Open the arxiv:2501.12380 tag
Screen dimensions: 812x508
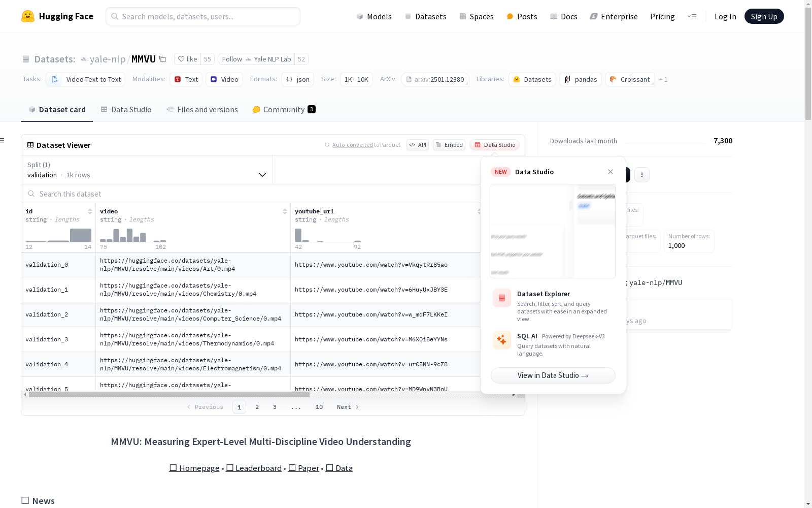point(435,79)
